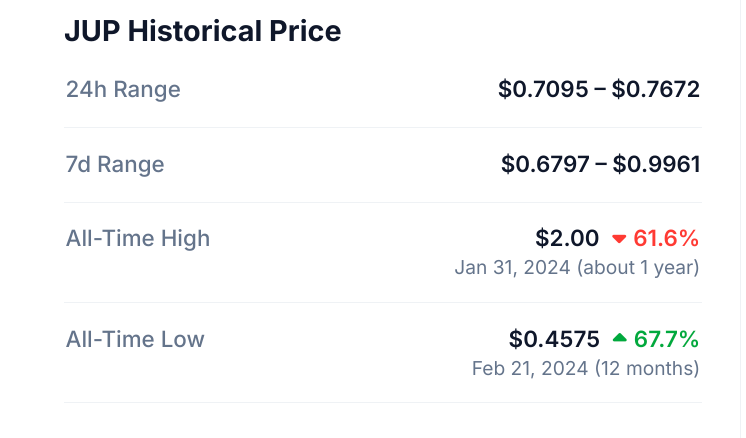746x438 pixels.
Task: Click the JUP Historical Price heading
Action: (203, 31)
